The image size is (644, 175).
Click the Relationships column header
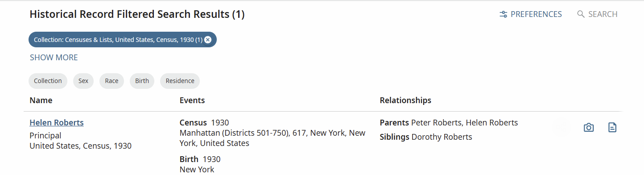[x=405, y=100]
